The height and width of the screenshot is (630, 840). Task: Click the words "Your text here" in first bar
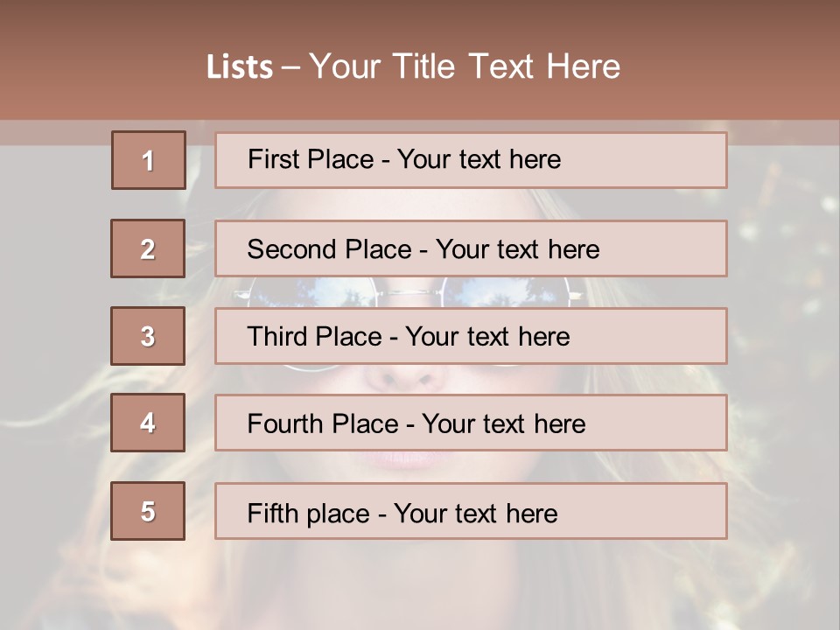[x=479, y=159]
